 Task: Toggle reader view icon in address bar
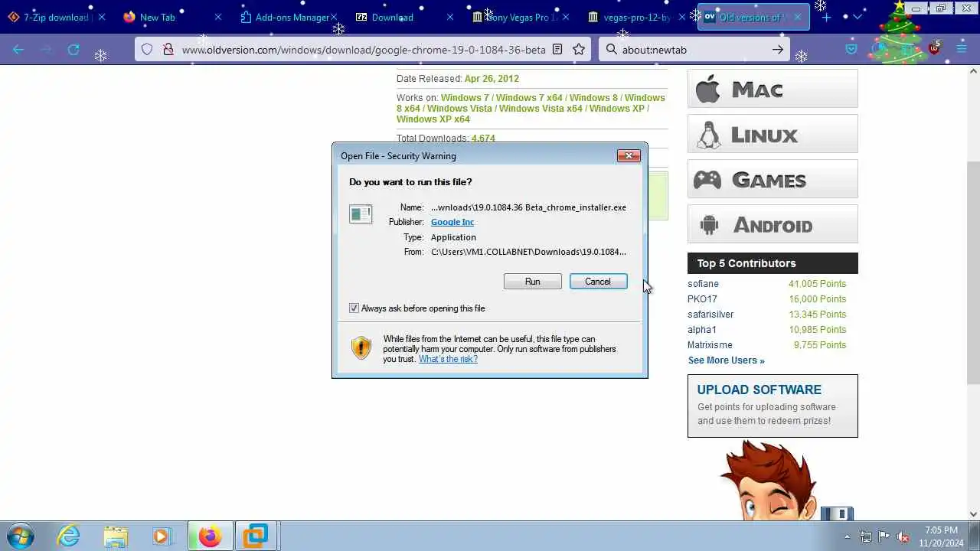pos(557,49)
